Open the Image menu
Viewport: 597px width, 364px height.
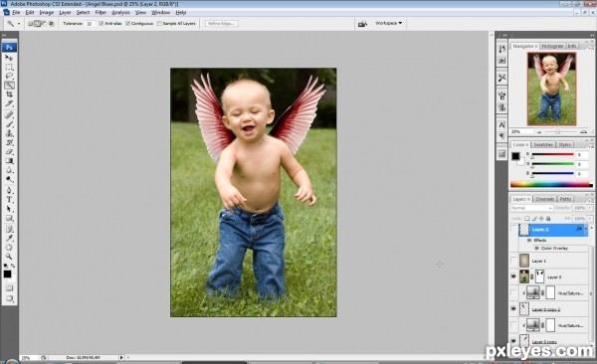pos(47,13)
